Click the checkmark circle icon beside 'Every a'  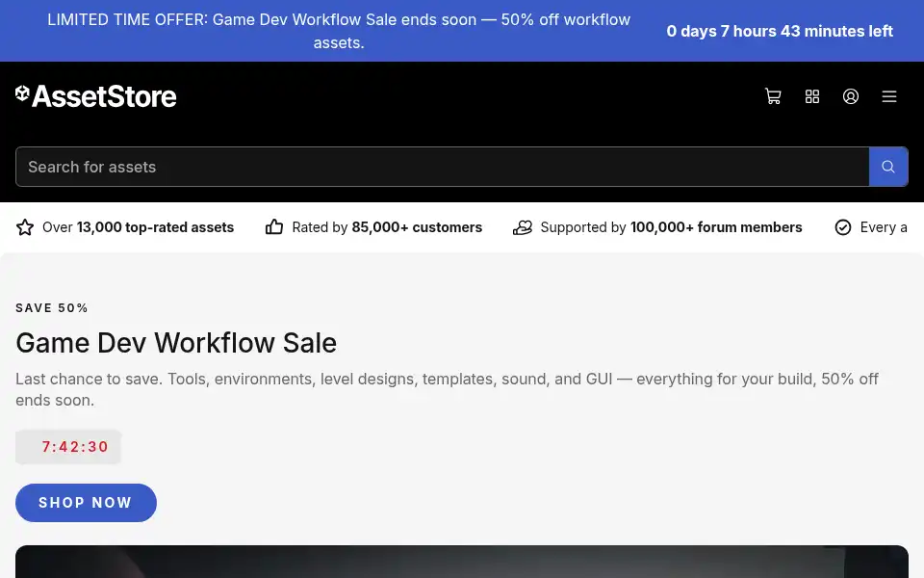(843, 227)
